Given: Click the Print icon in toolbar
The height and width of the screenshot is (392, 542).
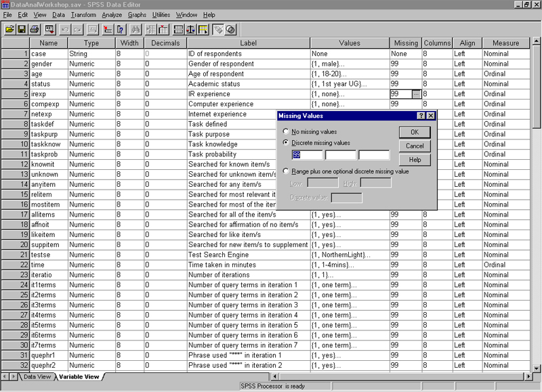Looking at the screenshot, I should click(35, 29).
